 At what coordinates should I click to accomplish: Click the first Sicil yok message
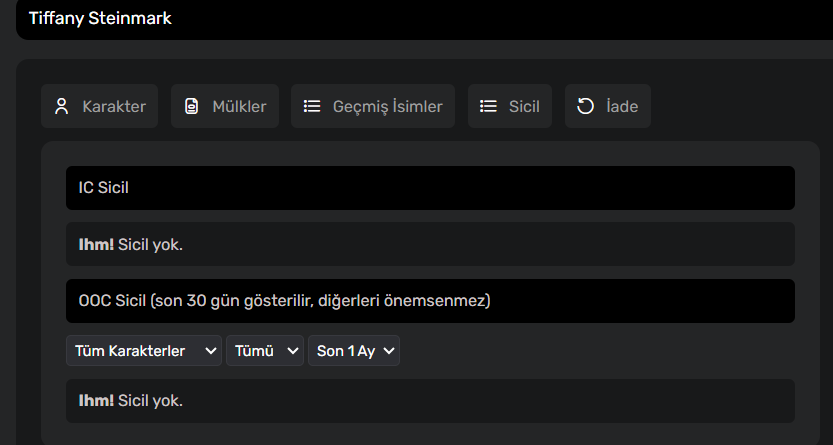click(430, 244)
